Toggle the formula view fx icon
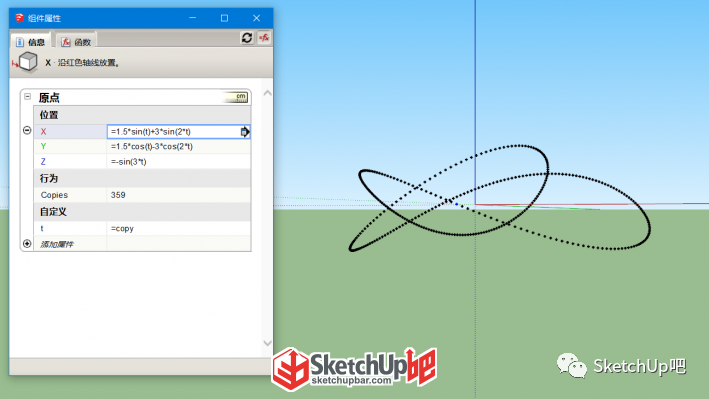Screen dimensions: 709x399 pos(264,38)
